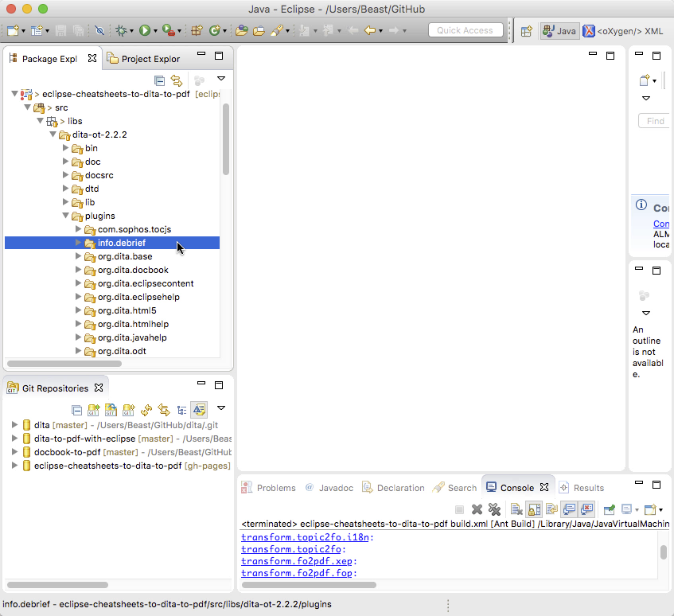Click Package Explorer horizontal scrollbar
Viewport: 674px width, 616px height.
click(64, 363)
